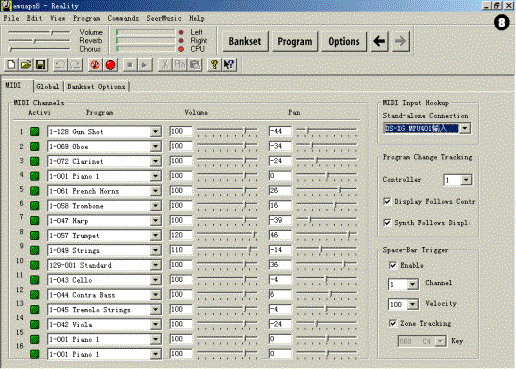Click the Cello pan value field
Screen dimensions: 516x369
(x=280, y=280)
